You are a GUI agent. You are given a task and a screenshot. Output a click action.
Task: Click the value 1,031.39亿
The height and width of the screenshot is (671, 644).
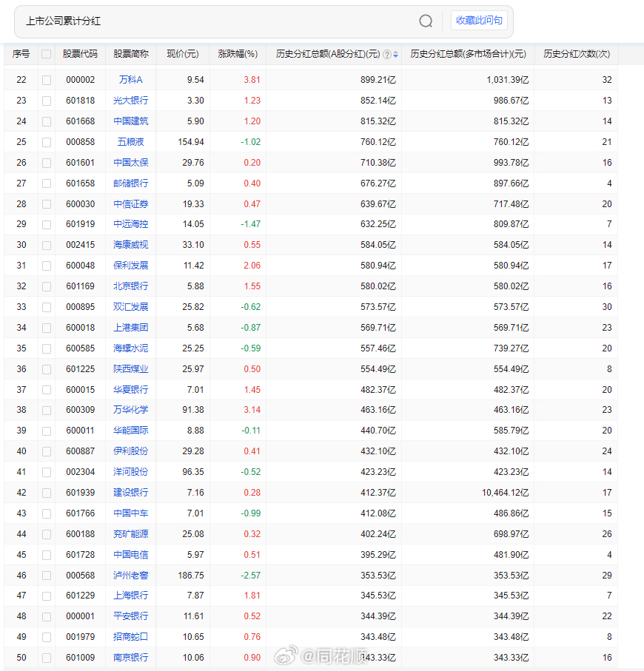click(x=508, y=80)
